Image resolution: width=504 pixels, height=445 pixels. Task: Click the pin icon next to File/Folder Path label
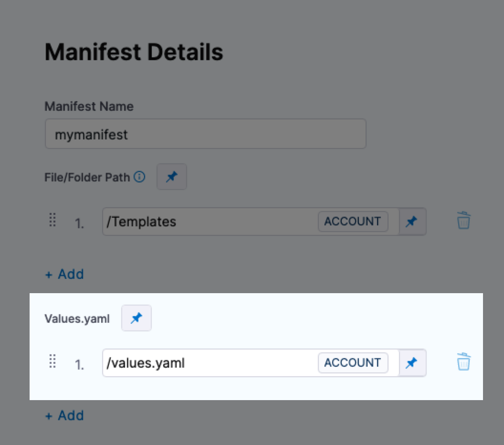172,177
